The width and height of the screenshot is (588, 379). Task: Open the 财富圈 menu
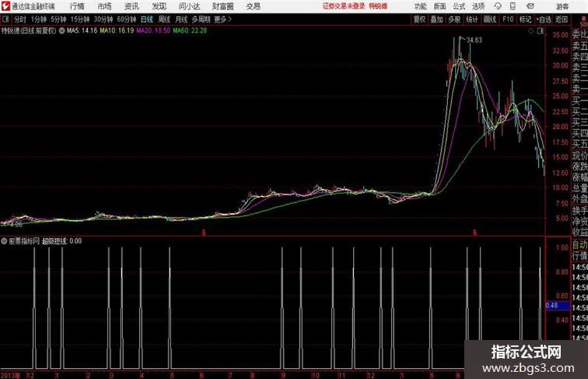point(223,6)
